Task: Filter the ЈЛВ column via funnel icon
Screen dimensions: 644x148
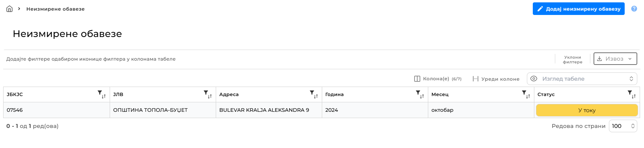Action: pyautogui.click(x=206, y=93)
